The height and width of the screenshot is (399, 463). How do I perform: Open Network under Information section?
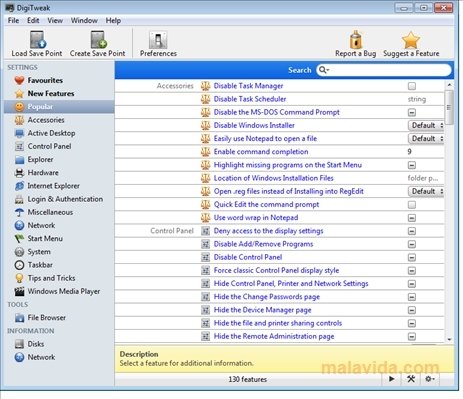click(41, 357)
